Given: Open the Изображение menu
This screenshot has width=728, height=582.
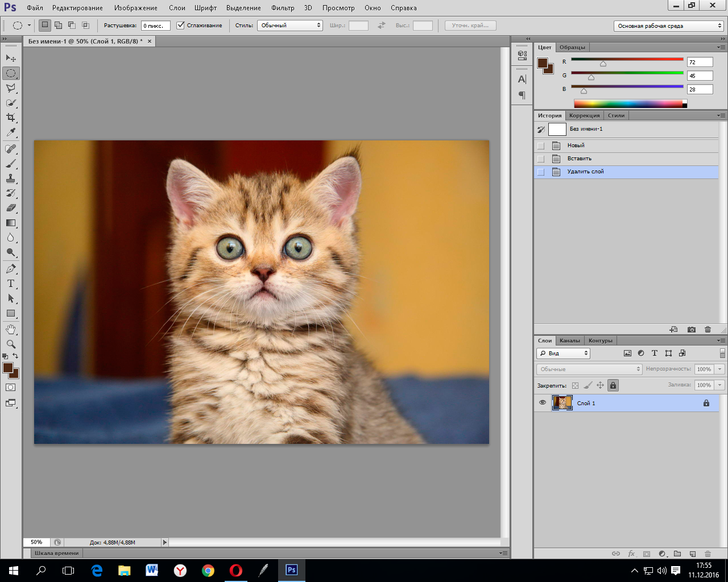Looking at the screenshot, I should tap(136, 8).
